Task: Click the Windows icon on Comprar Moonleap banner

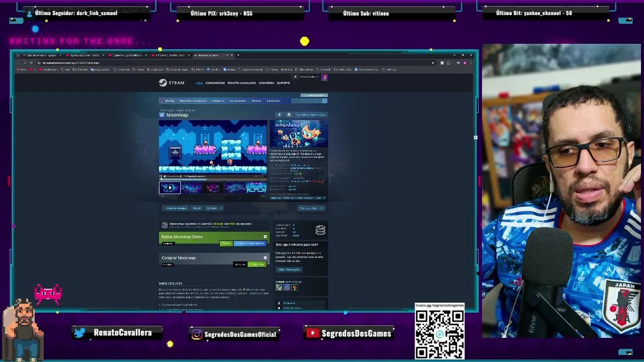Action: tap(265, 258)
